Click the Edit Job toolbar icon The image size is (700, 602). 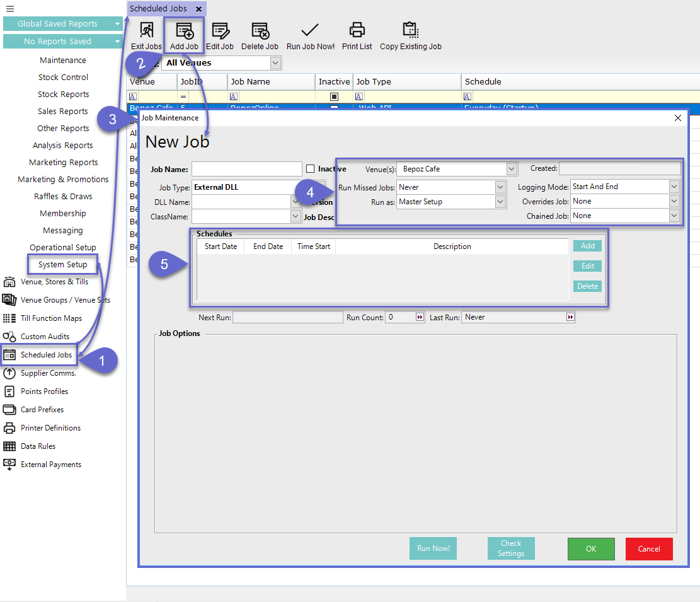pyautogui.click(x=220, y=31)
